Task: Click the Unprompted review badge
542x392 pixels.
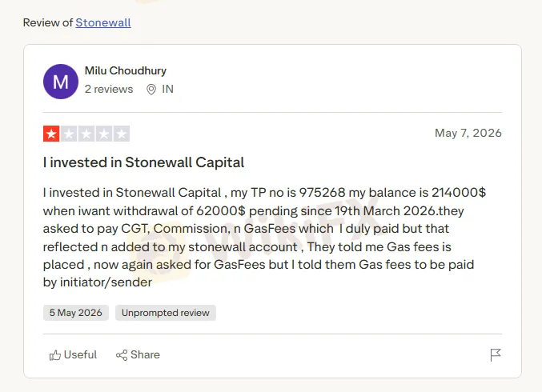Action: coord(166,313)
